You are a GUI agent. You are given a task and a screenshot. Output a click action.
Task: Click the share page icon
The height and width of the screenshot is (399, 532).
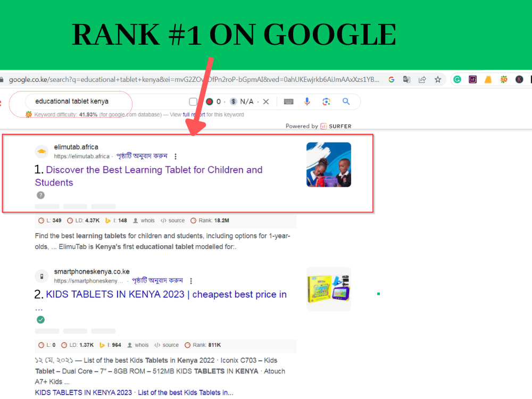tap(422, 80)
